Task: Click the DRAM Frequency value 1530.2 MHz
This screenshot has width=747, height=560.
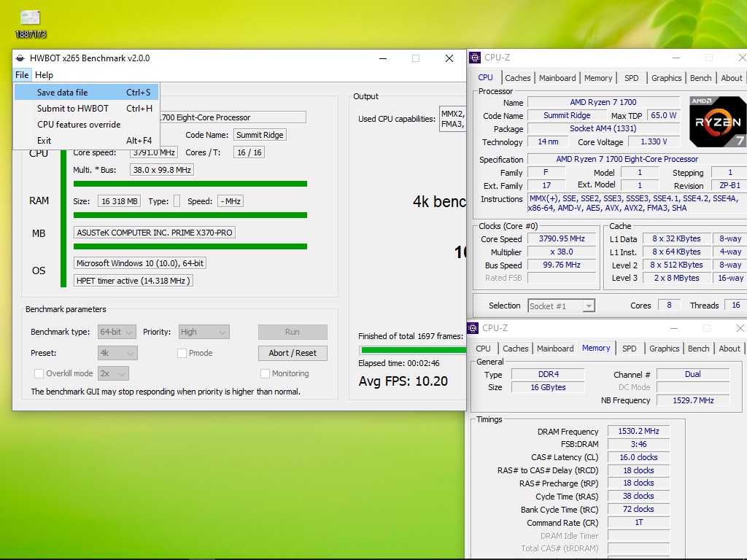Action: [x=638, y=432]
